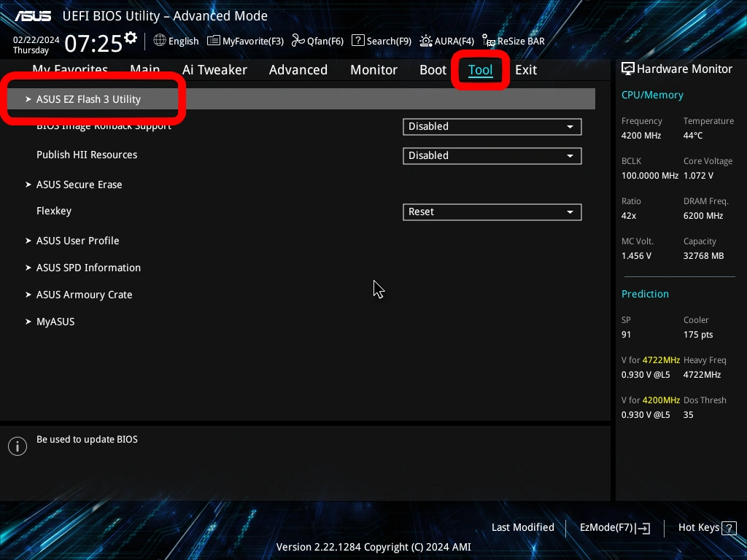
Task: Click the Qfan fan icon
Action: pyautogui.click(x=298, y=41)
